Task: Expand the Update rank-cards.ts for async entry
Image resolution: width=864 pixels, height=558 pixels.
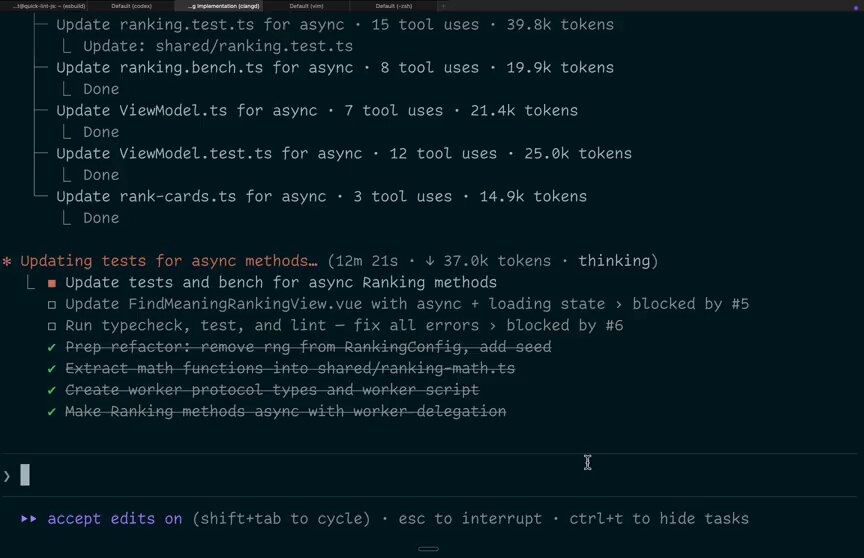Action: point(321,197)
